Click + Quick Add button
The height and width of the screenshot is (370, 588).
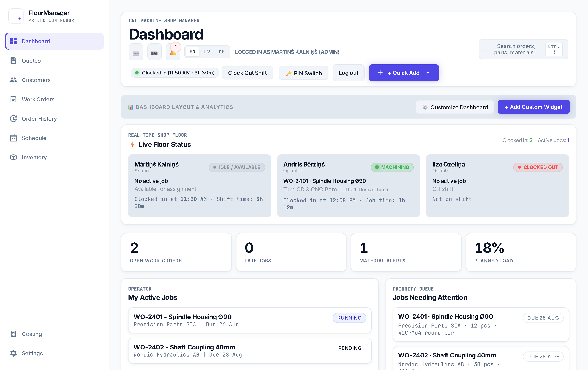pos(404,73)
